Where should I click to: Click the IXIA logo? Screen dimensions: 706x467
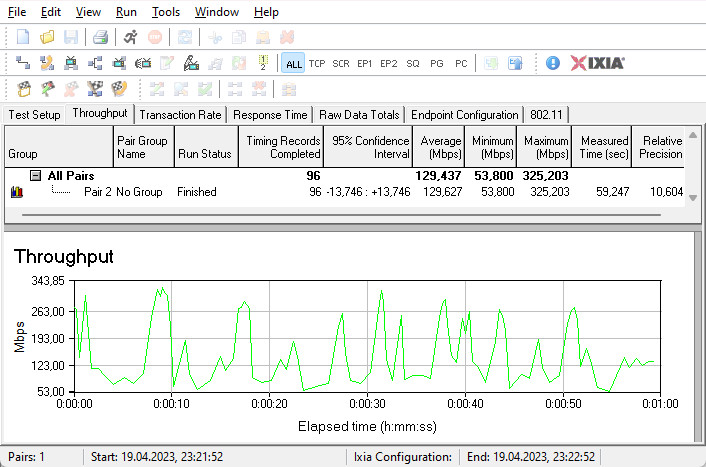[x=597, y=63]
